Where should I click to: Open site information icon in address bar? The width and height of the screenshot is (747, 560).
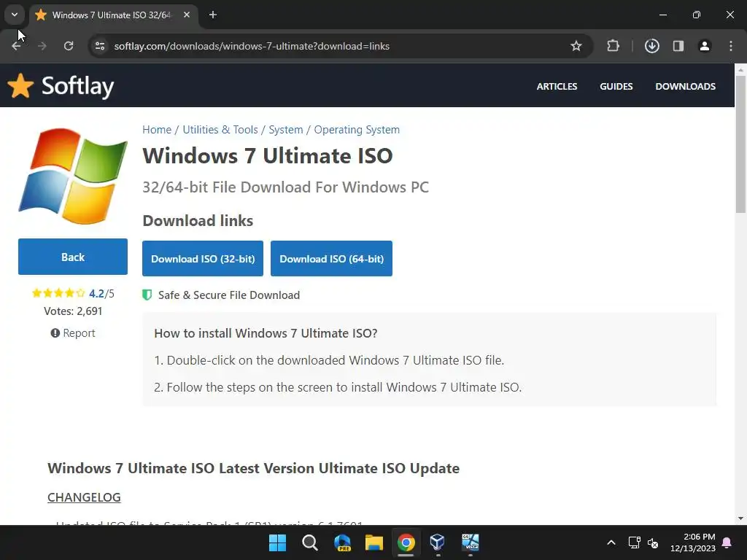tap(100, 46)
